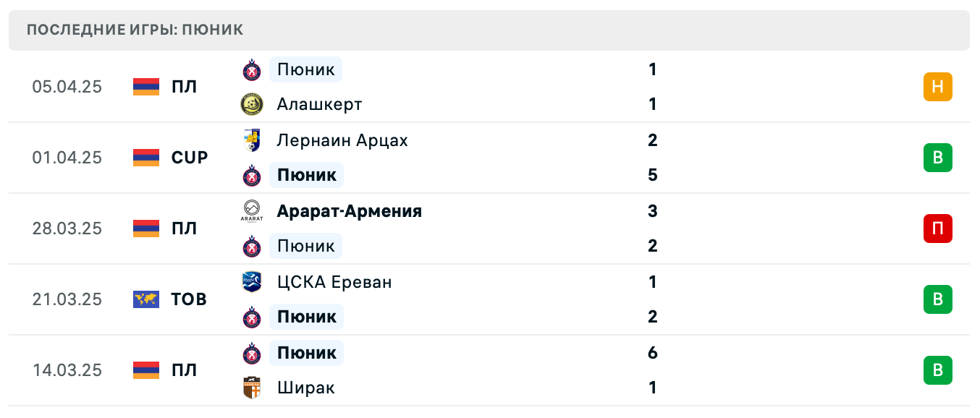This screenshot has height=418, width=980.
Task: Click the Lernain Artsakh club crest
Action: click(x=252, y=140)
